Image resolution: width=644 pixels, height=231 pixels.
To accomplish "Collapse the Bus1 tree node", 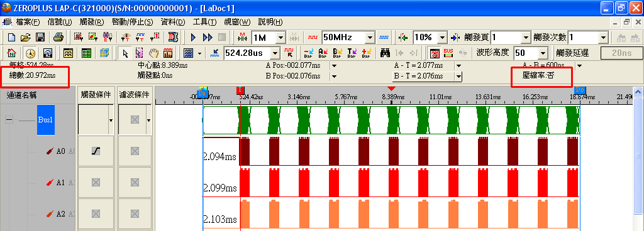I will click(x=9, y=120).
